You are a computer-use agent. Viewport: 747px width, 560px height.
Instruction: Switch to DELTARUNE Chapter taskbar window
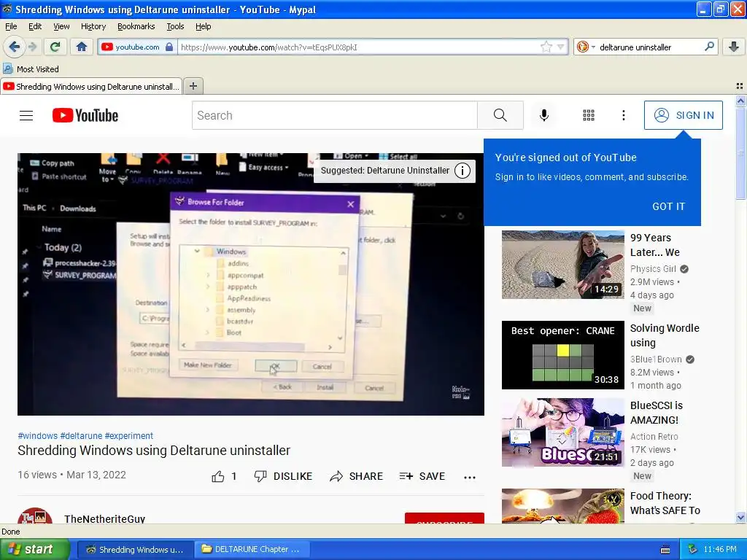click(x=252, y=549)
